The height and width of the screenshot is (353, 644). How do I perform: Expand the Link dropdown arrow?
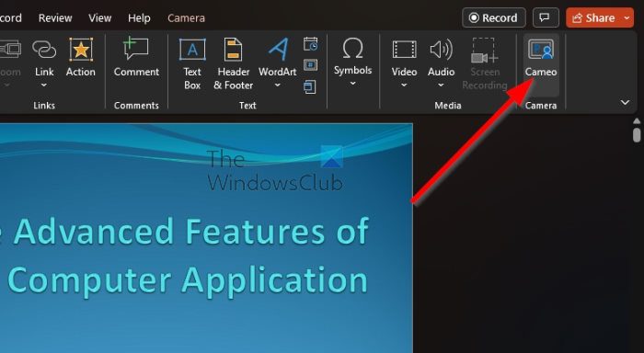pos(44,85)
